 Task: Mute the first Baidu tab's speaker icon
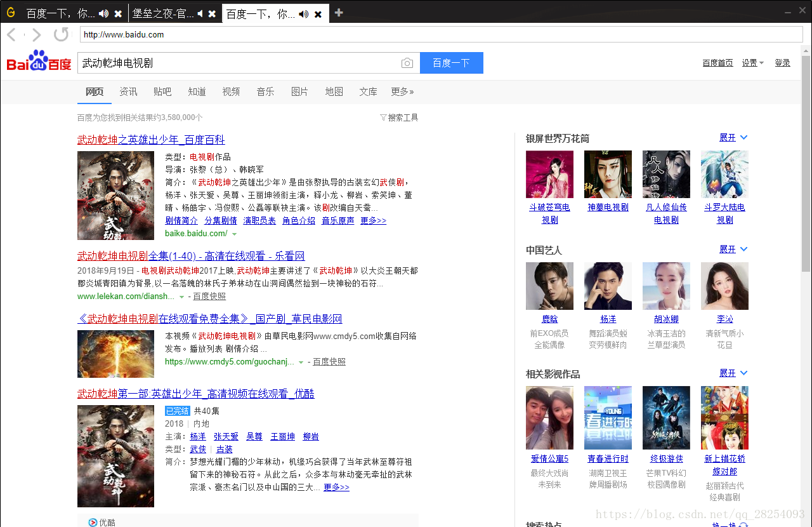tap(104, 13)
